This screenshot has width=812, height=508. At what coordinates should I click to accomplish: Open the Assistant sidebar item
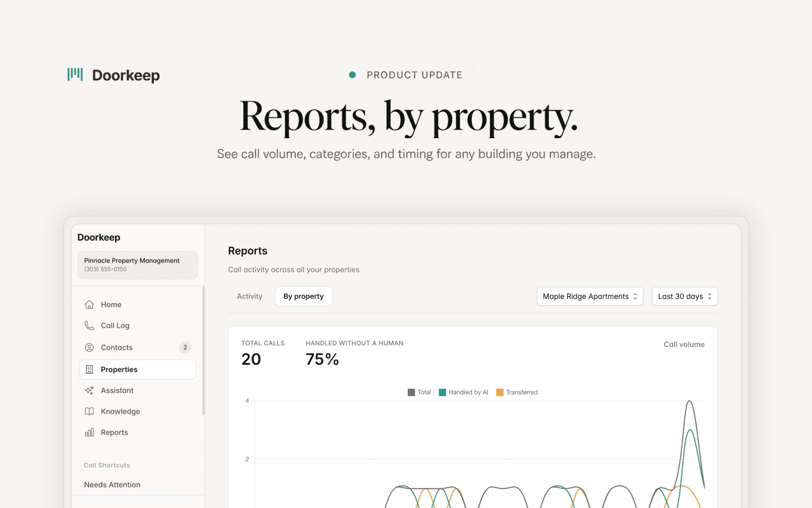click(x=138, y=390)
